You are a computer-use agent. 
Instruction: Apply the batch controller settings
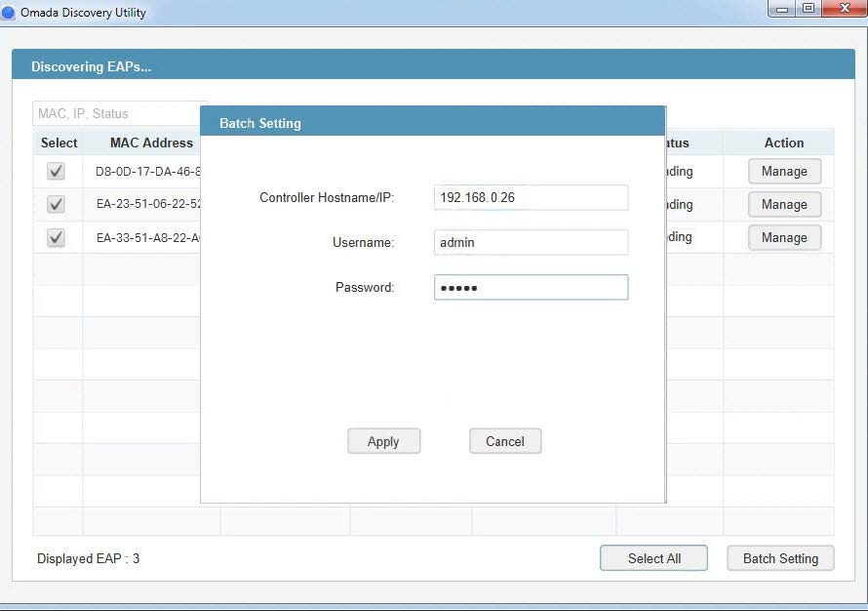[x=383, y=441]
